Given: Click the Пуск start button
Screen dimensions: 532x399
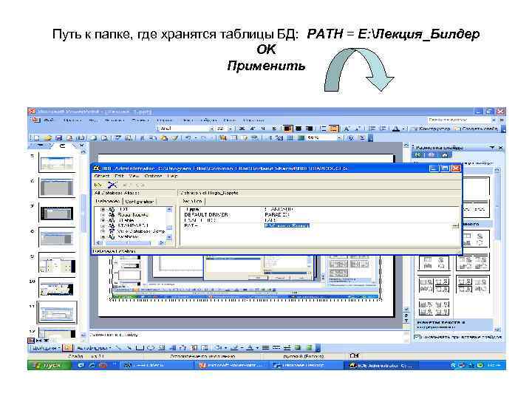Looking at the screenshot, I should click(50, 366).
